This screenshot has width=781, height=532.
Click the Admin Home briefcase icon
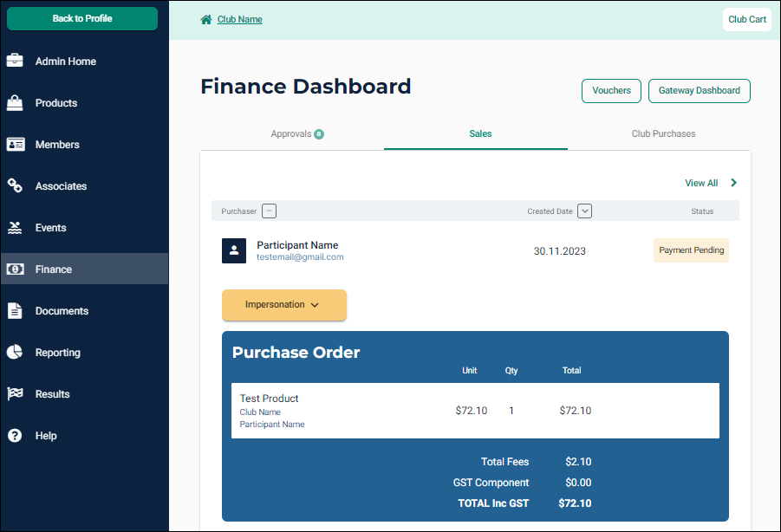coord(15,60)
